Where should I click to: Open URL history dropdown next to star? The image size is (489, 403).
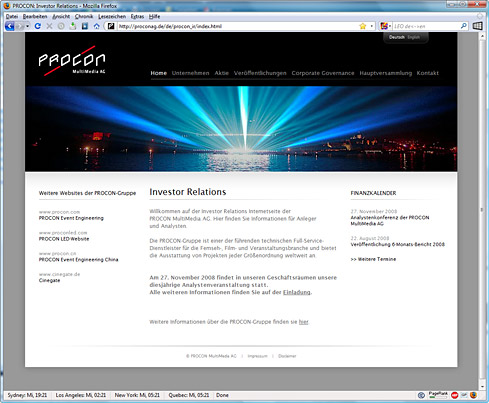[372, 26]
